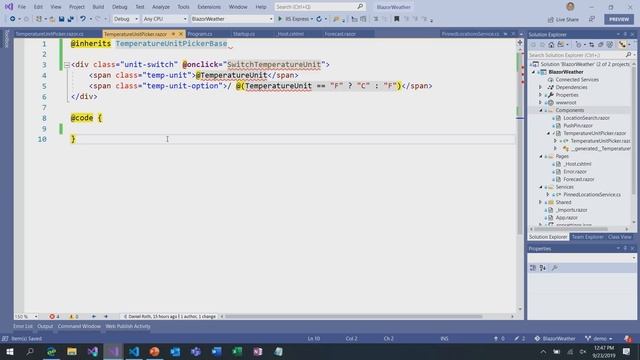Collapse the div outlining region on line 3
The height and width of the screenshot is (360, 640).
(x=67, y=64)
